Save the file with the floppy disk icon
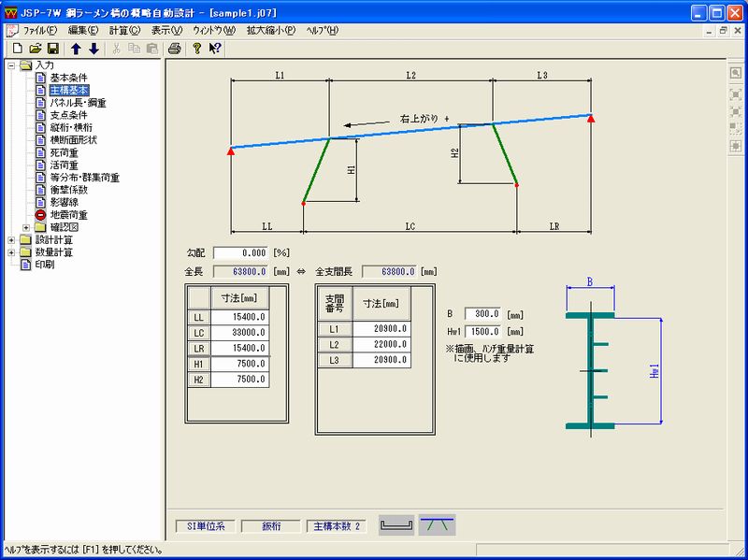Viewport: 748px width, 560px height. pos(52,49)
